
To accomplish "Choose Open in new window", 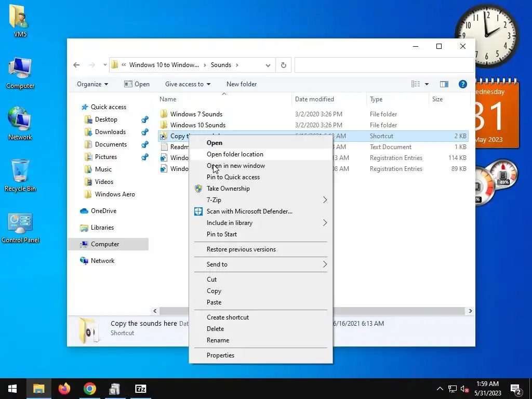I will [x=261, y=166].
